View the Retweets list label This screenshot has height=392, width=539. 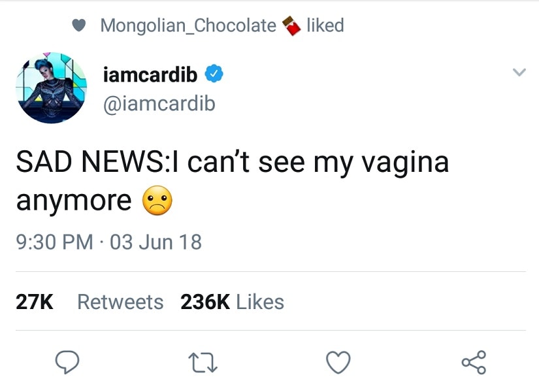[x=120, y=302]
